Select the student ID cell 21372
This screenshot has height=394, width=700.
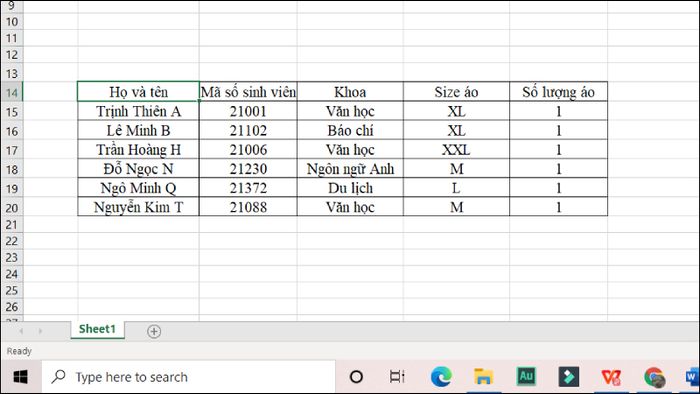point(248,188)
